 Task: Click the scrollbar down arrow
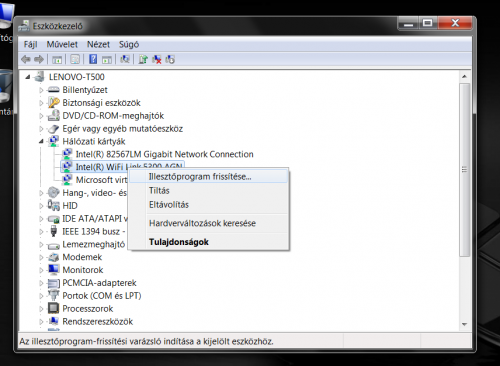pos(464,324)
